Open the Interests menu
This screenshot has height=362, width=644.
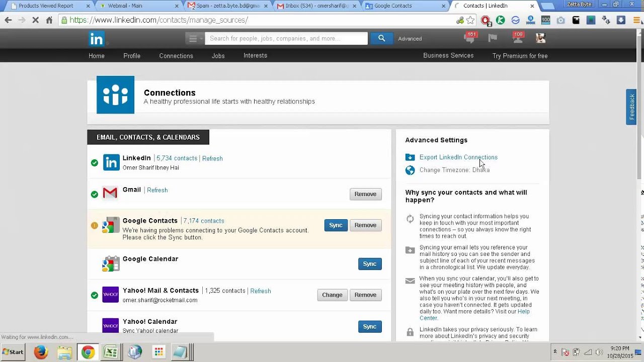tap(256, 55)
